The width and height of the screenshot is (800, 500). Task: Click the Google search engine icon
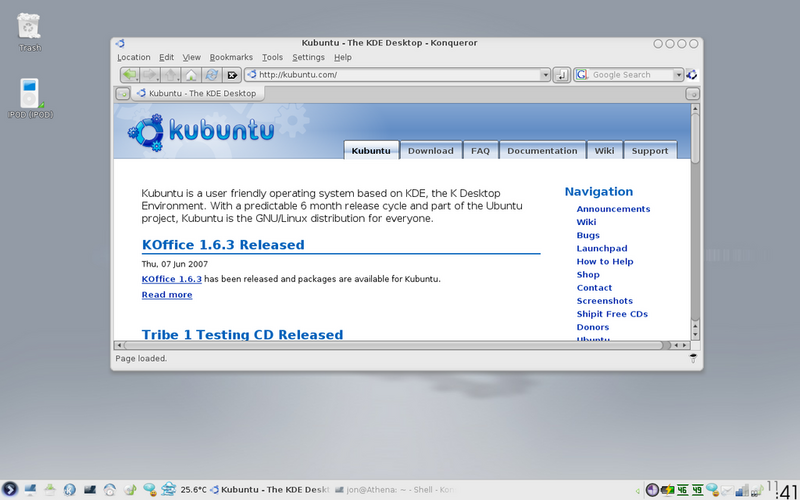582,74
